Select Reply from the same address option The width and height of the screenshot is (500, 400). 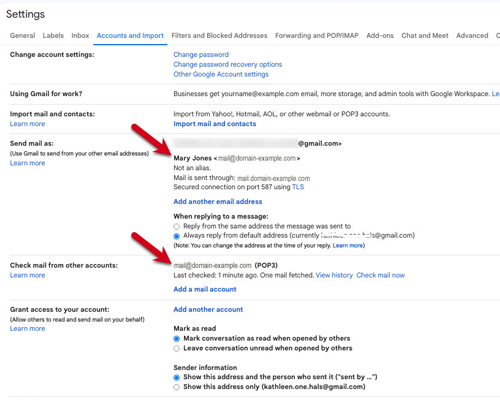coord(177,227)
